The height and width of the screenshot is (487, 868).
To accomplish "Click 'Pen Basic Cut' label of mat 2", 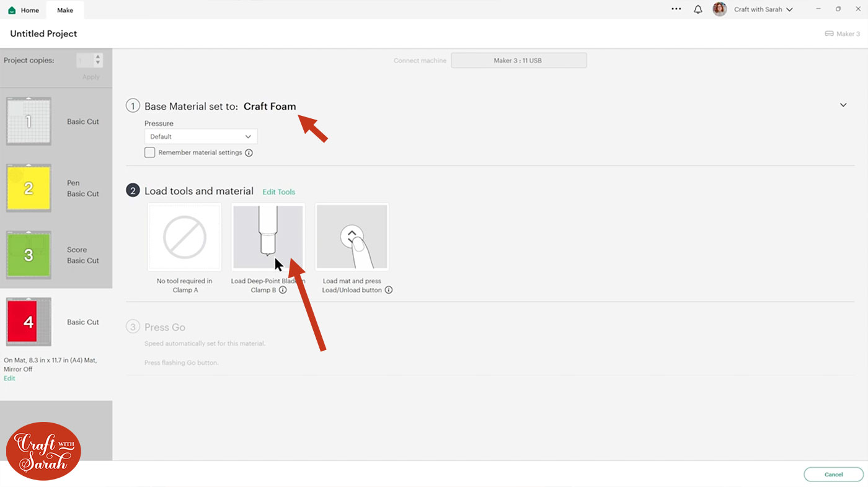I will click(x=83, y=188).
